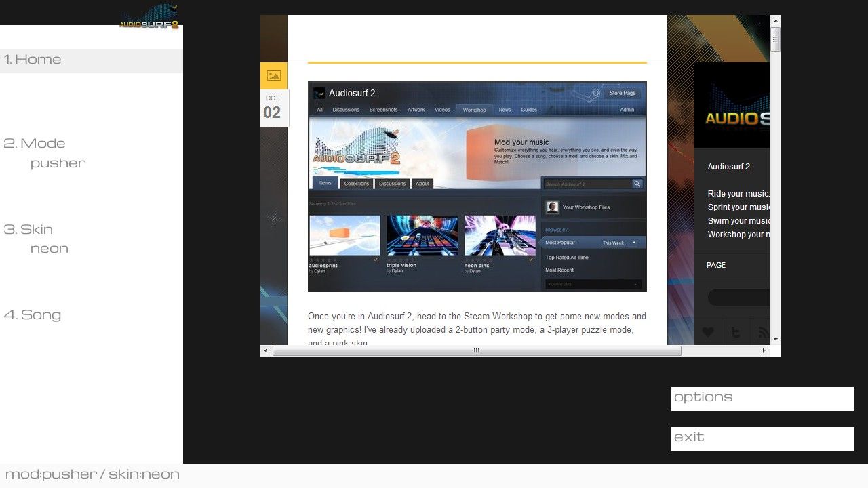Open the triple vision workshop thumbnail
Viewport: 868px width, 488px height.
pos(422,235)
